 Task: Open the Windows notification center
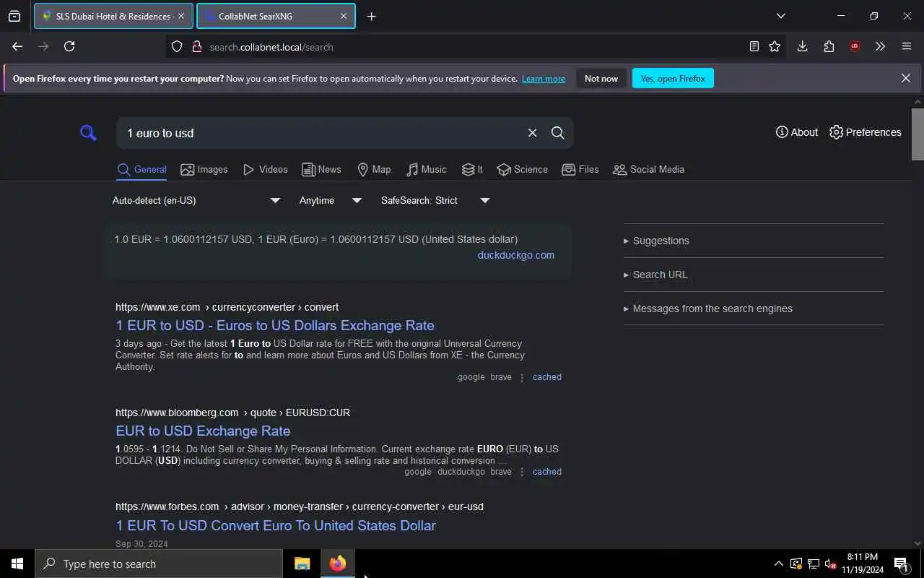coord(901,564)
